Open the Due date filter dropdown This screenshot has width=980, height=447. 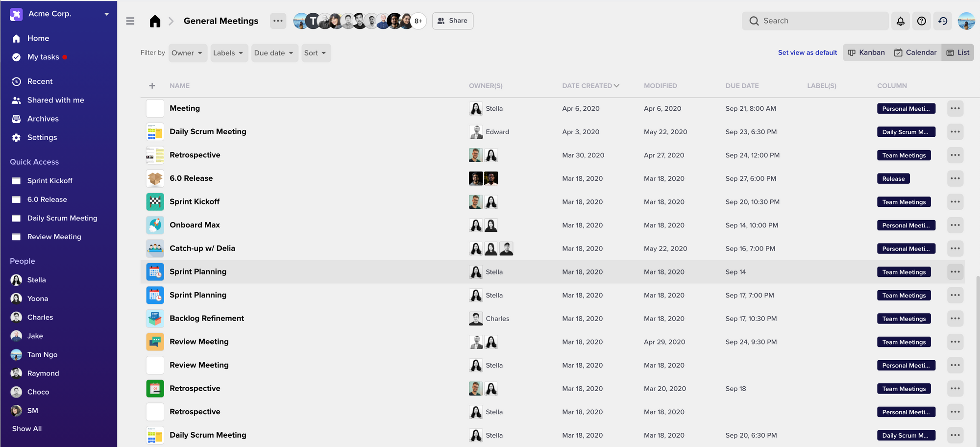pos(273,53)
